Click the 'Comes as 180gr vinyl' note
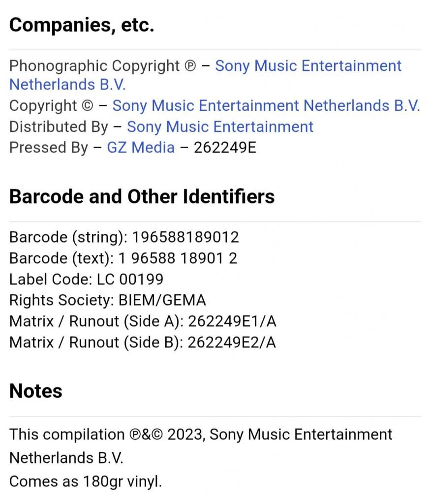 pyautogui.click(x=86, y=481)
